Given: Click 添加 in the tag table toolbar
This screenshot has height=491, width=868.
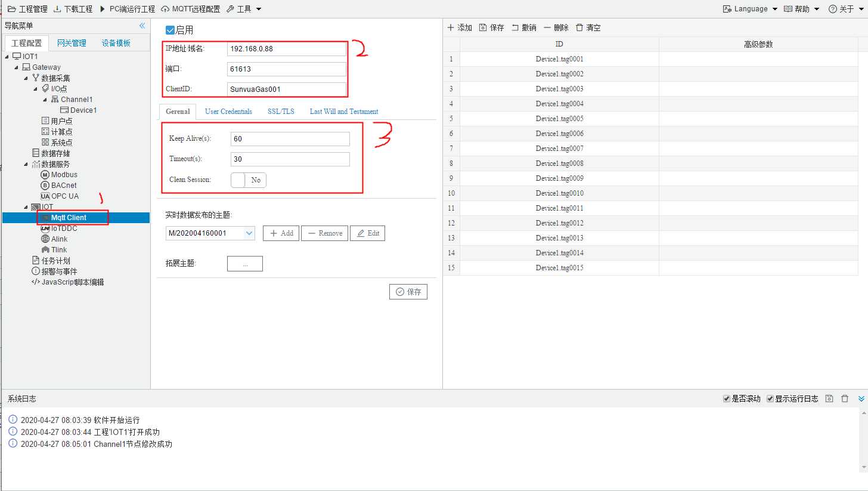Looking at the screenshot, I should pos(460,28).
